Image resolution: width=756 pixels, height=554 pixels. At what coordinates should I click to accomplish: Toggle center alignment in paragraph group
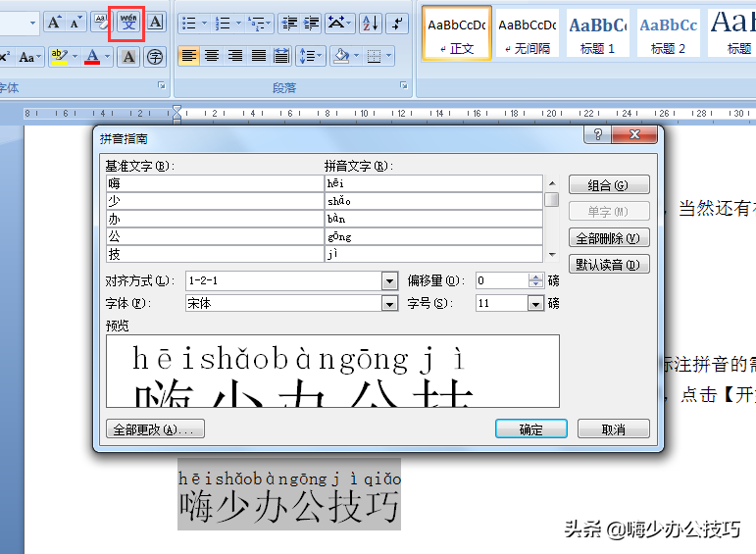[x=212, y=56]
